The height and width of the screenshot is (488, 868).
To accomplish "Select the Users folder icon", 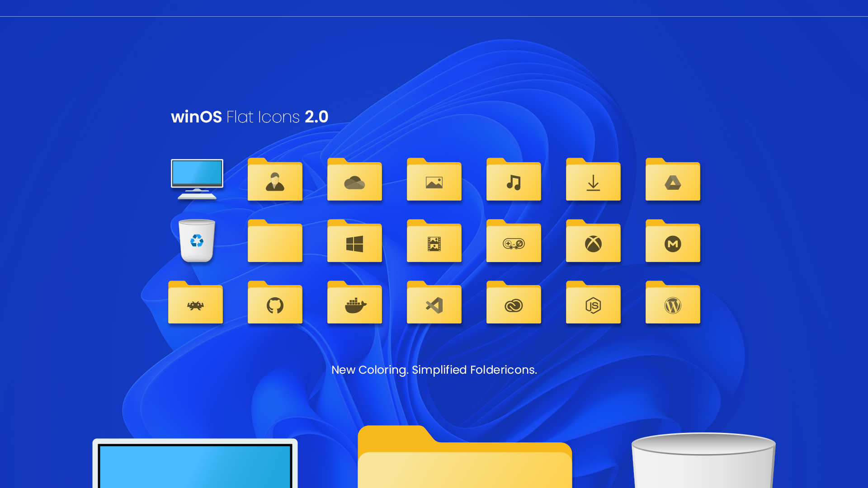I will tap(275, 181).
